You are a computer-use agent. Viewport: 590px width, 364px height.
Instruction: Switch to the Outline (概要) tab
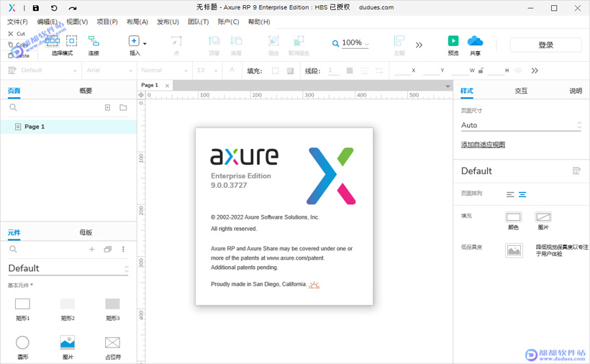click(86, 91)
